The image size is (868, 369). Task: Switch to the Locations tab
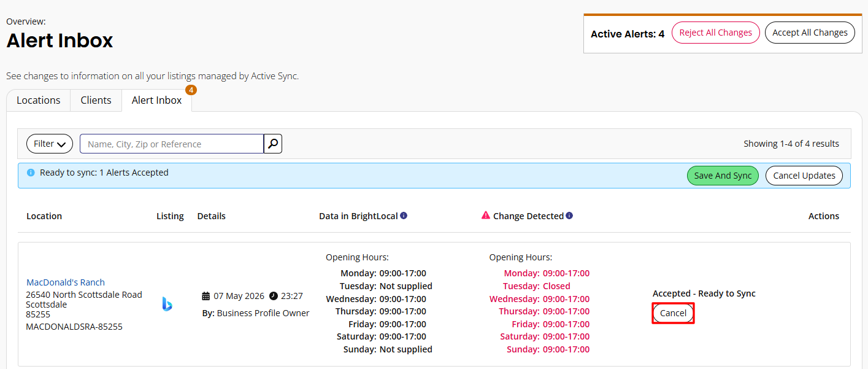coord(39,100)
